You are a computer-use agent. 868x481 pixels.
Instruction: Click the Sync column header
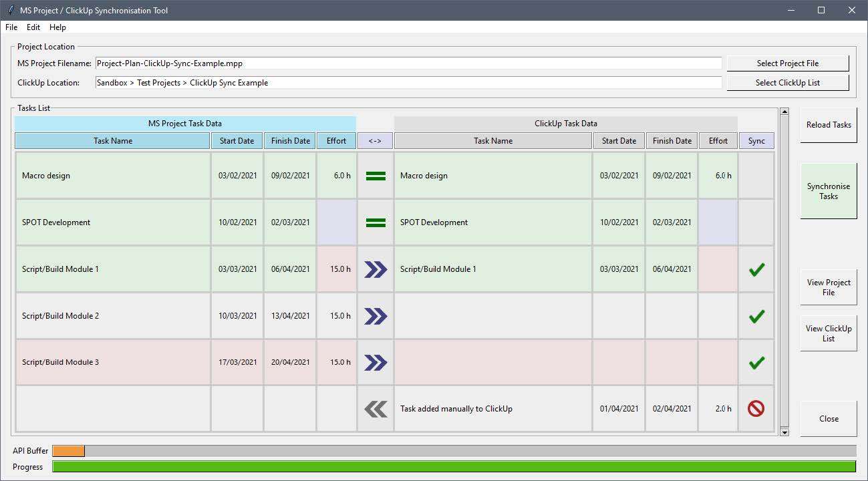click(x=756, y=141)
